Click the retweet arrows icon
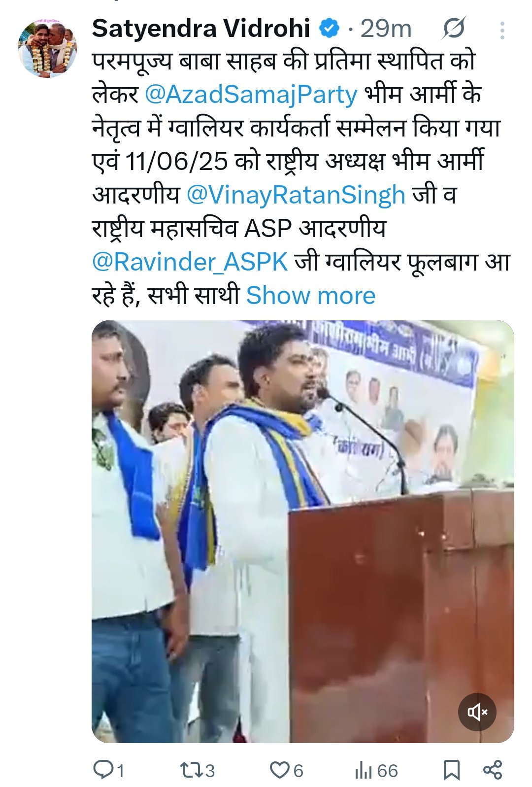The width and height of the screenshot is (532, 787). (x=190, y=770)
